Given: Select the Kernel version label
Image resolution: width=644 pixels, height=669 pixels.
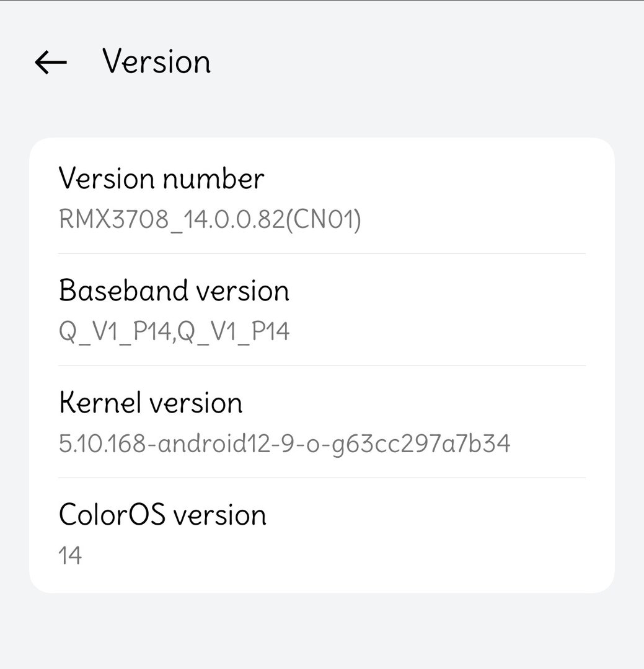Looking at the screenshot, I should point(151,403).
